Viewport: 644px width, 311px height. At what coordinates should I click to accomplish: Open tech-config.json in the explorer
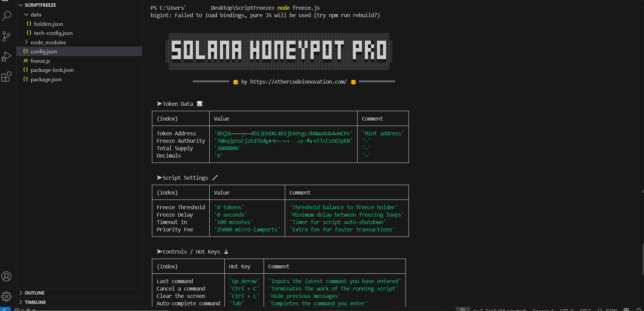[53, 33]
